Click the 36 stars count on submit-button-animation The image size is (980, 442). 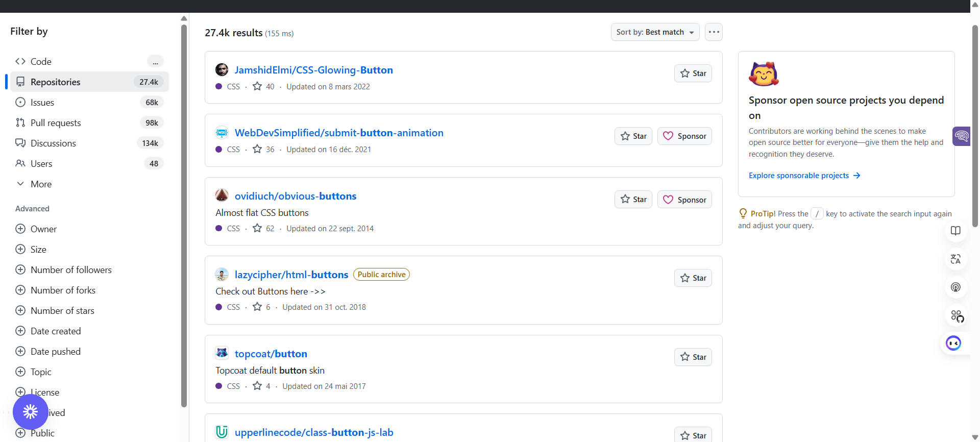[x=263, y=150]
